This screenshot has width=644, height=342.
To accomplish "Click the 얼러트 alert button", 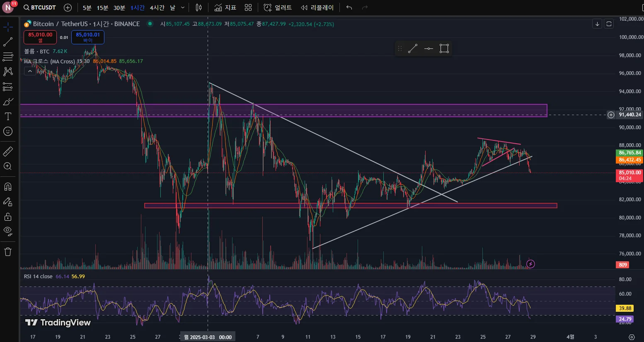I will 278,7.
